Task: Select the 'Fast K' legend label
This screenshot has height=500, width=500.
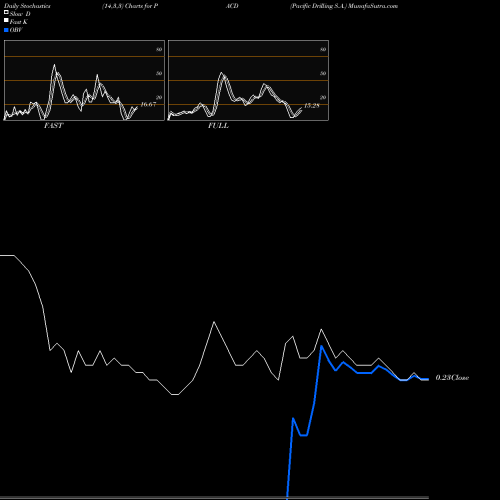Action: pos(19,22)
